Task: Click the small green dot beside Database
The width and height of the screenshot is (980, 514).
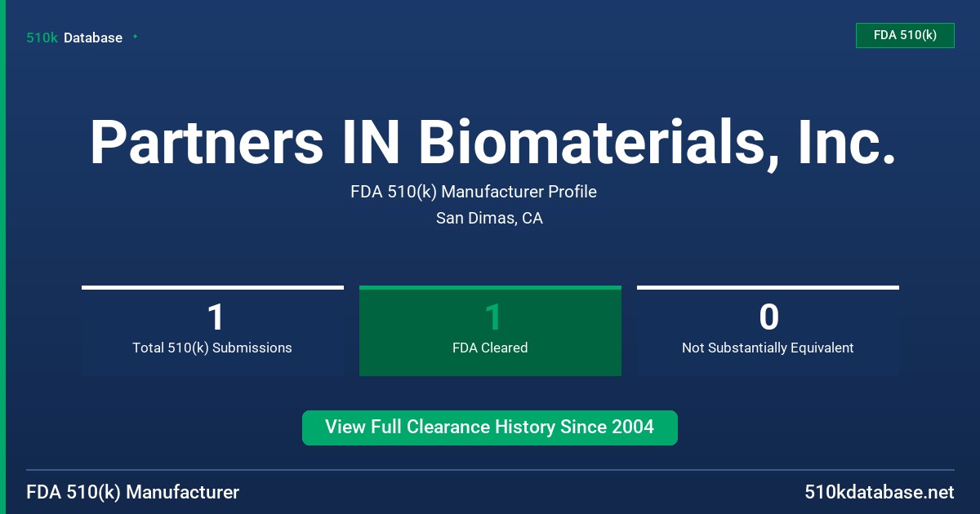Action: point(135,37)
